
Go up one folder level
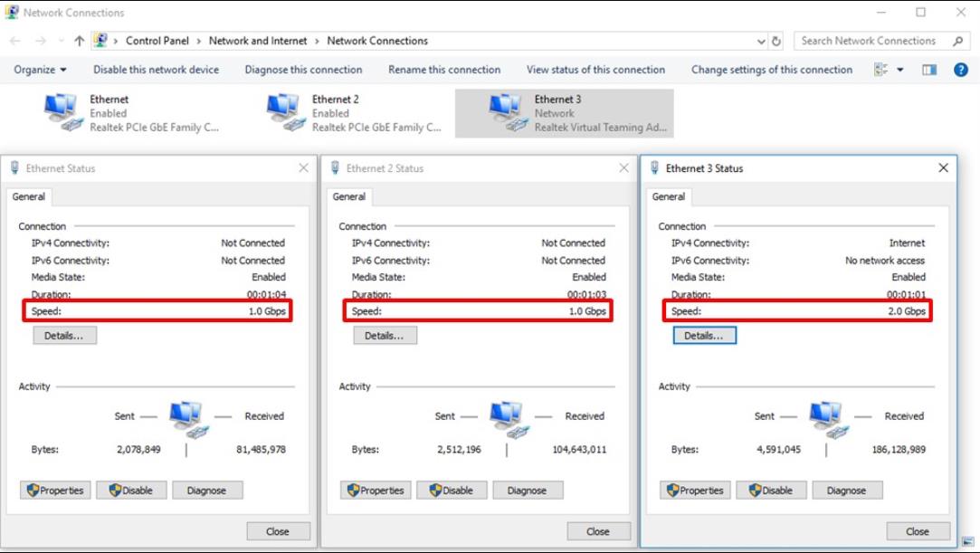coord(79,41)
